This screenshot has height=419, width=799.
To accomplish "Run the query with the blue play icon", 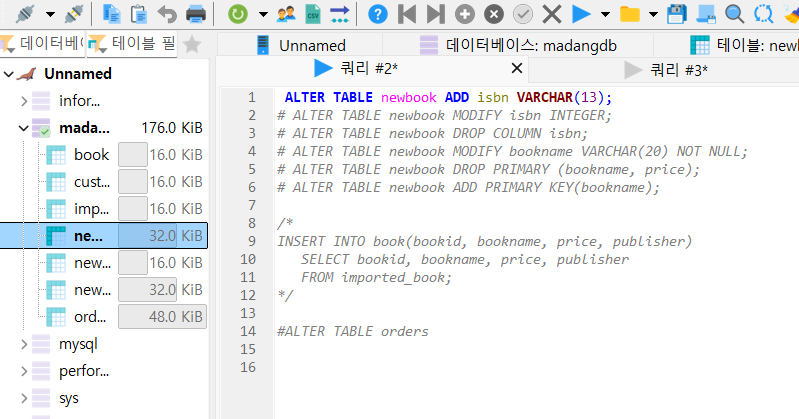I will coord(580,14).
